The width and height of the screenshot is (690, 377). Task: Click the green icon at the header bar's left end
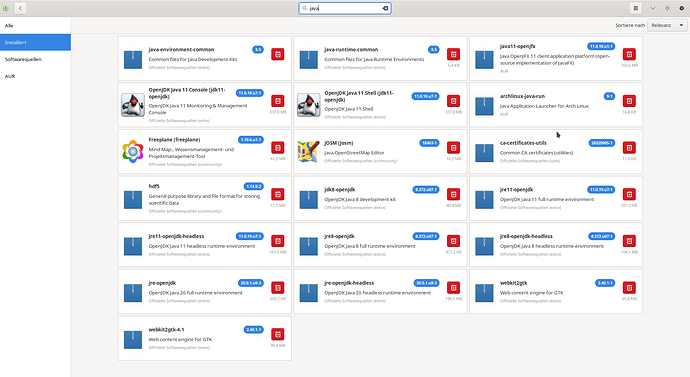coord(6,8)
